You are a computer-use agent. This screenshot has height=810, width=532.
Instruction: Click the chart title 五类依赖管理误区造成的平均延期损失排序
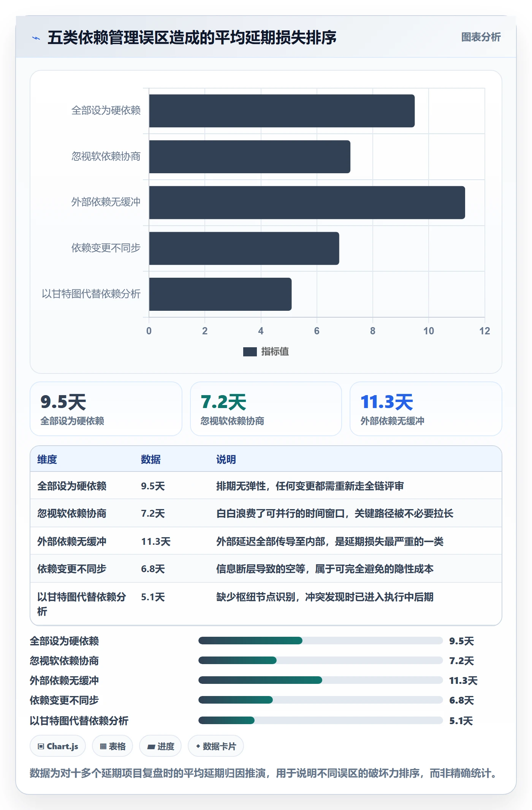192,38
